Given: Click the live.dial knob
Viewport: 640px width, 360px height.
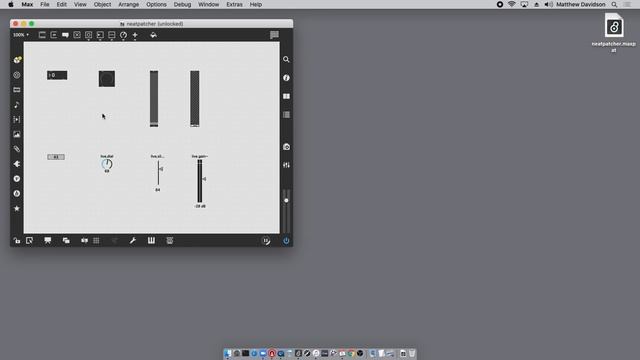Looking at the screenshot, I should 107,164.
